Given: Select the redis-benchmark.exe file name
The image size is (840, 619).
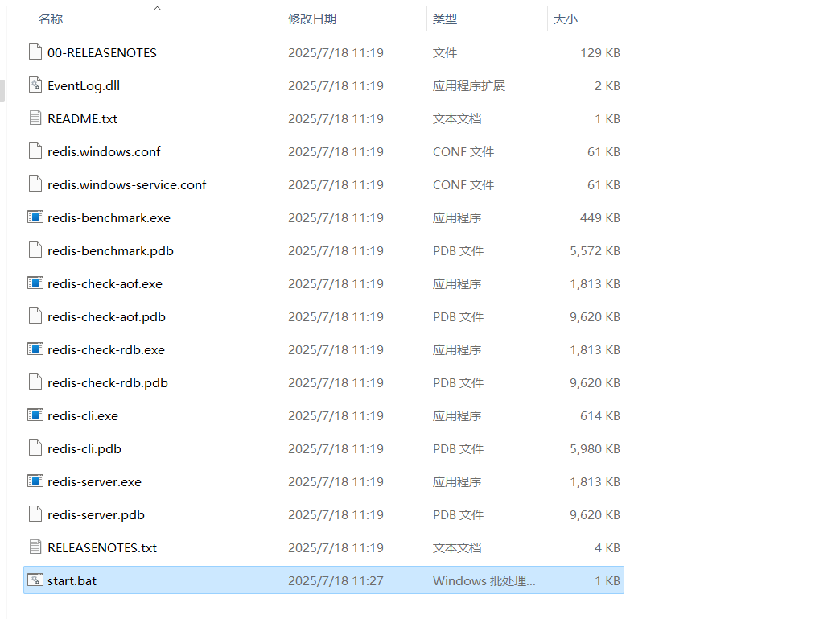Looking at the screenshot, I should (x=109, y=217).
